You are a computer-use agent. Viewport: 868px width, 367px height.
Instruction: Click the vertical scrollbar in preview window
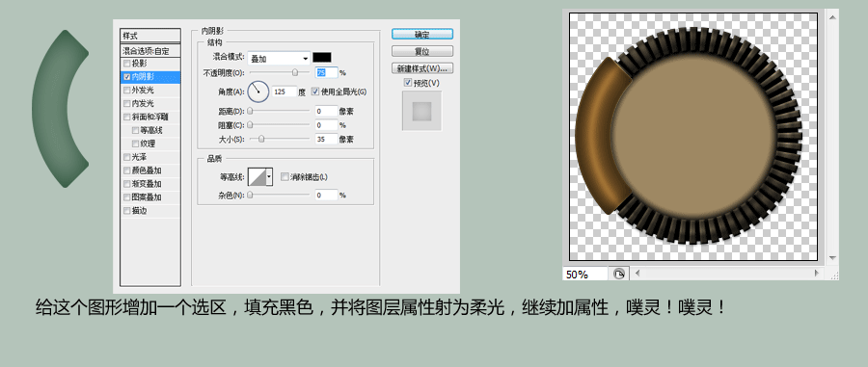point(832,138)
